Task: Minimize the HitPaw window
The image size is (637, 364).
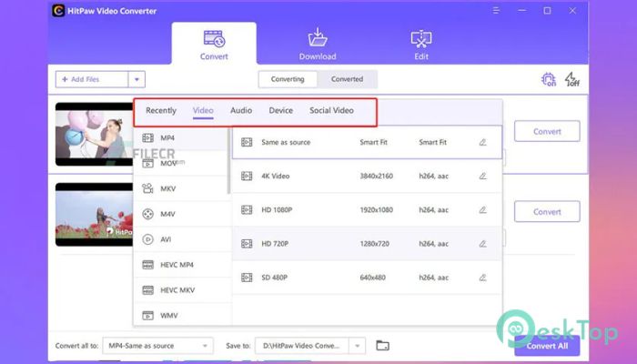Action: point(522,11)
